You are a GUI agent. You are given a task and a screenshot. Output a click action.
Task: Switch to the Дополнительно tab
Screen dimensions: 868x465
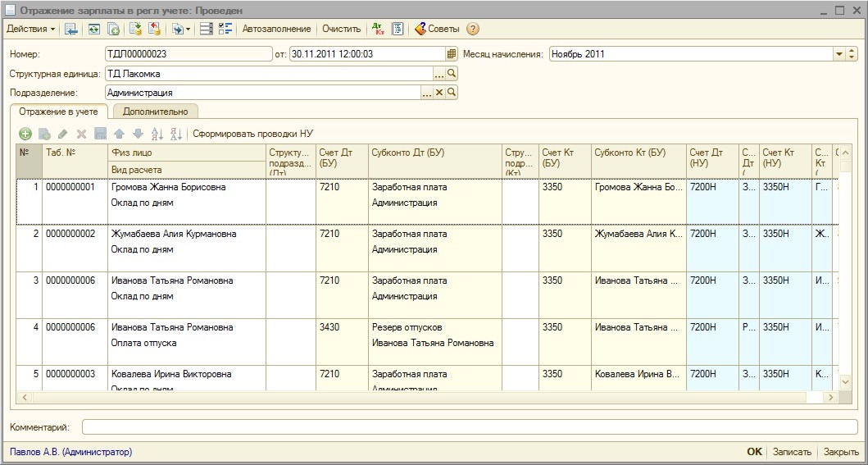click(155, 112)
